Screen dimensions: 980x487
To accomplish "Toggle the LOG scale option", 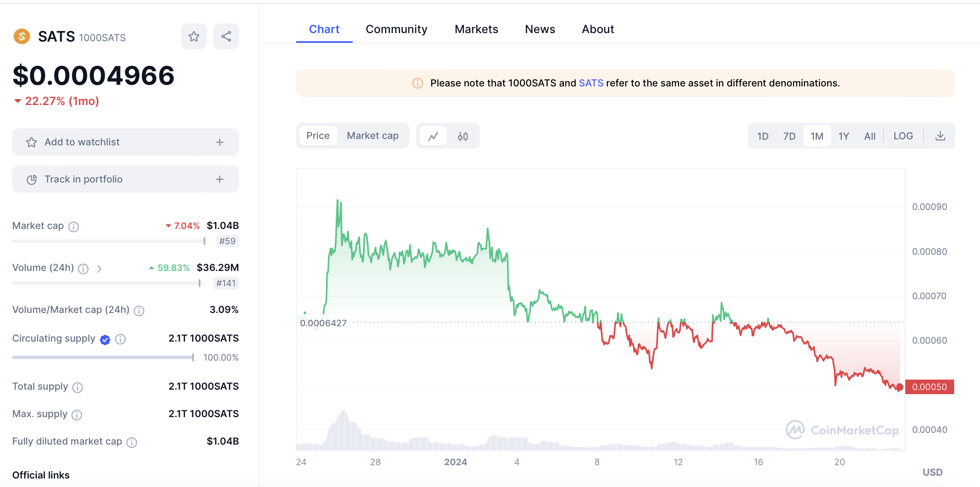I will [x=903, y=136].
